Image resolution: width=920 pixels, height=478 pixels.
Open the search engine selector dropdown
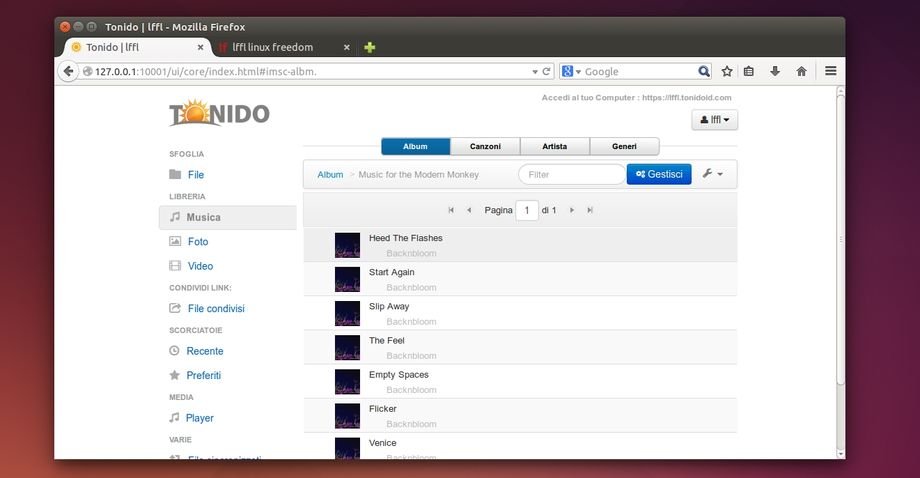(571, 72)
